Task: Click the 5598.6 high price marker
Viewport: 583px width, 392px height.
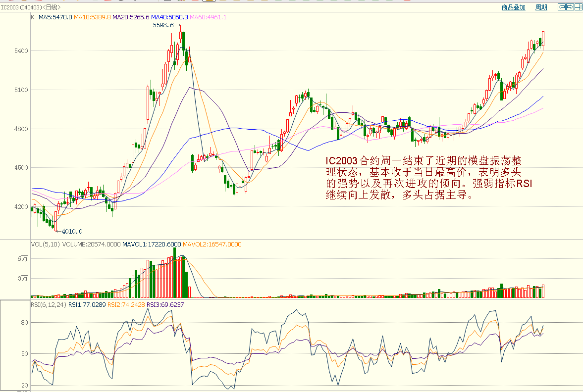Action: (x=163, y=25)
